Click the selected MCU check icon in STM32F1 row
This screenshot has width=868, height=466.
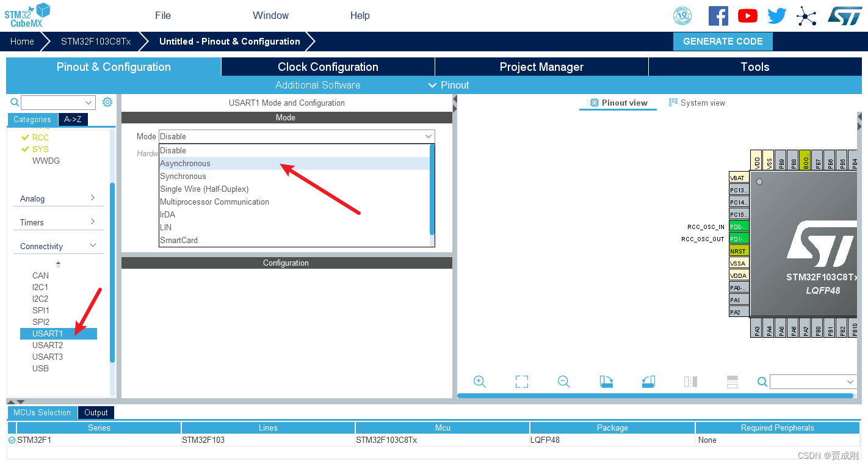[x=12, y=440]
